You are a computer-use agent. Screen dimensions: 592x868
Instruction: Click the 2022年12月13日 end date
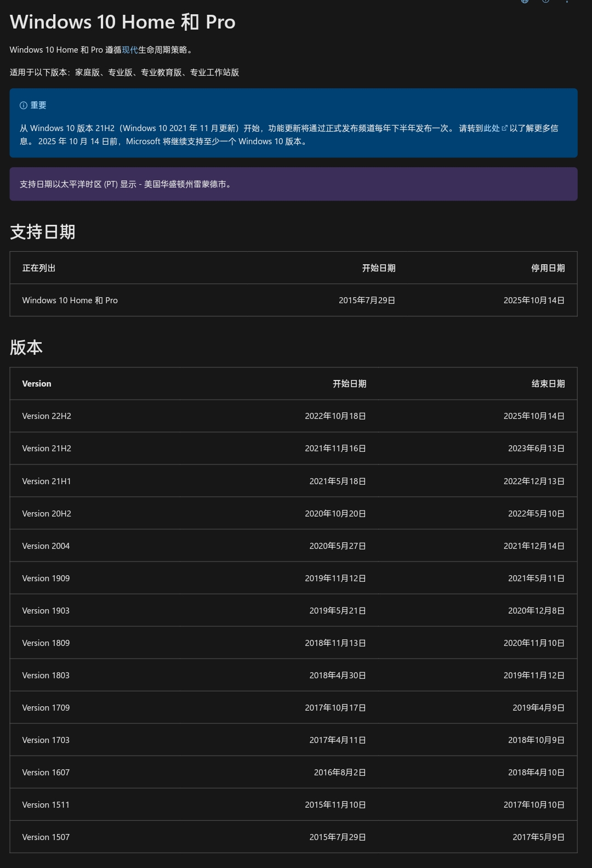534,481
